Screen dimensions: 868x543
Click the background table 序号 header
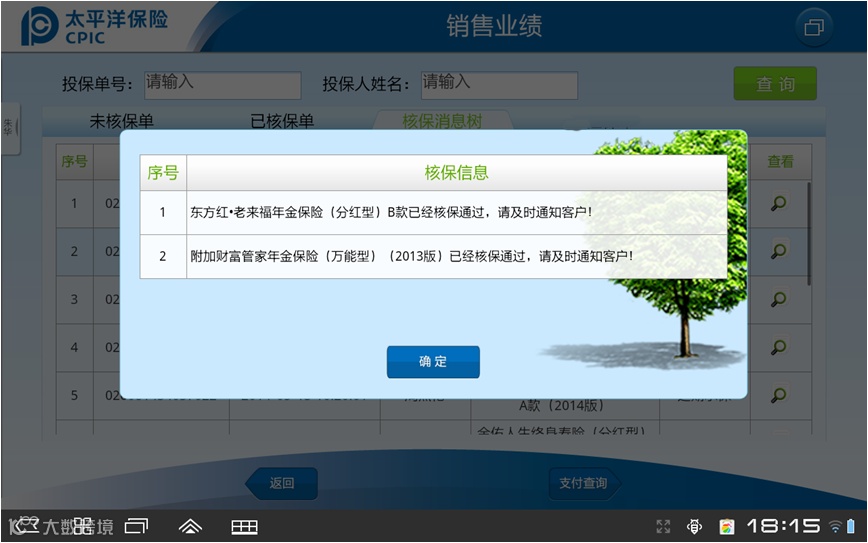pos(74,162)
